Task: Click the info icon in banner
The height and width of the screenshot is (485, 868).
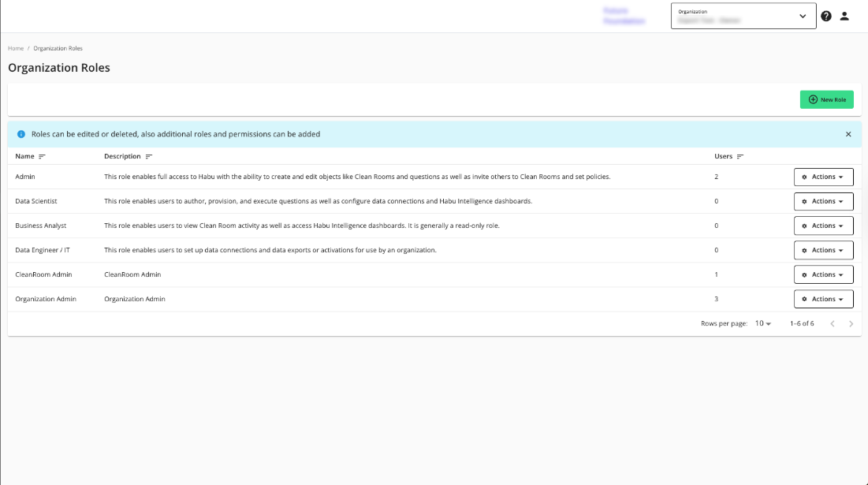Action: (x=21, y=134)
